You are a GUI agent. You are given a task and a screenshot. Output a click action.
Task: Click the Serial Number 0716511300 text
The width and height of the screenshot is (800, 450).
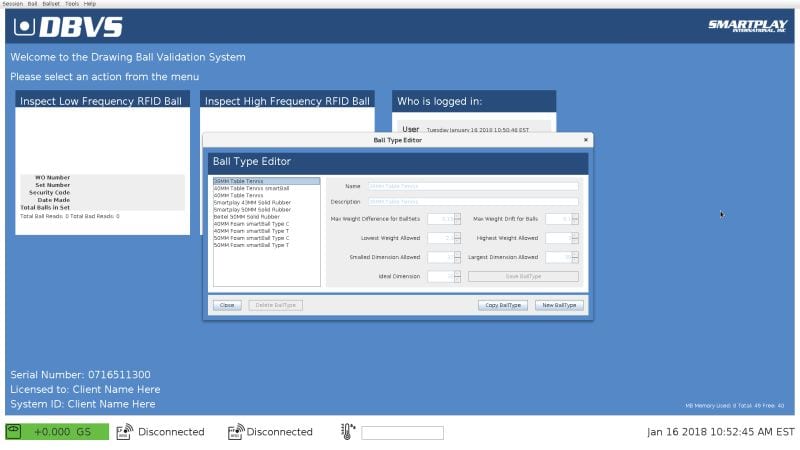(x=80, y=374)
